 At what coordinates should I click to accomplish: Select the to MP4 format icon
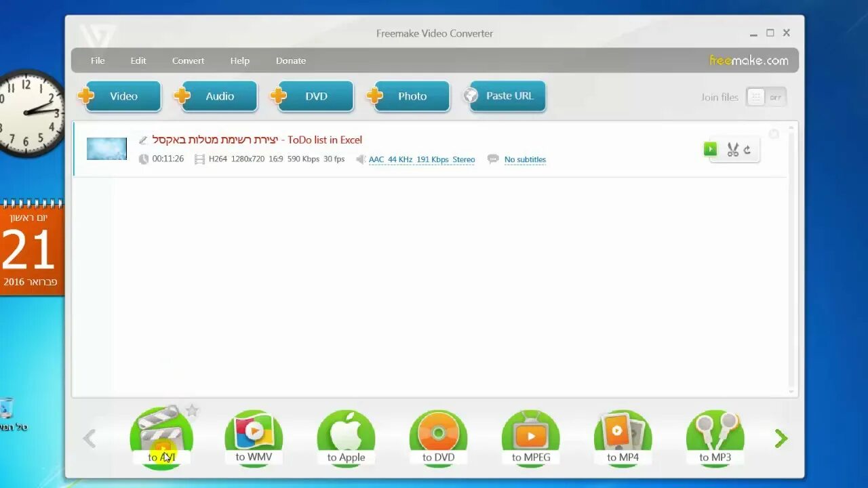coord(623,437)
